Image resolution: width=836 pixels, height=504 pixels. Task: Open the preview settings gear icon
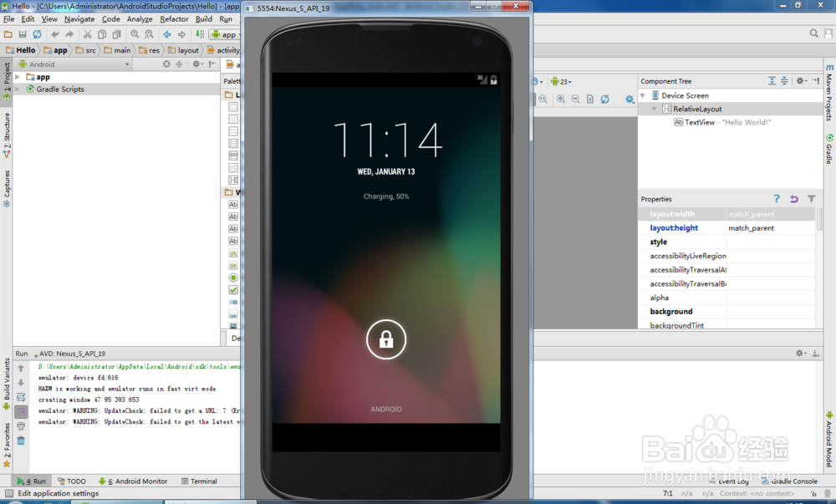630,99
